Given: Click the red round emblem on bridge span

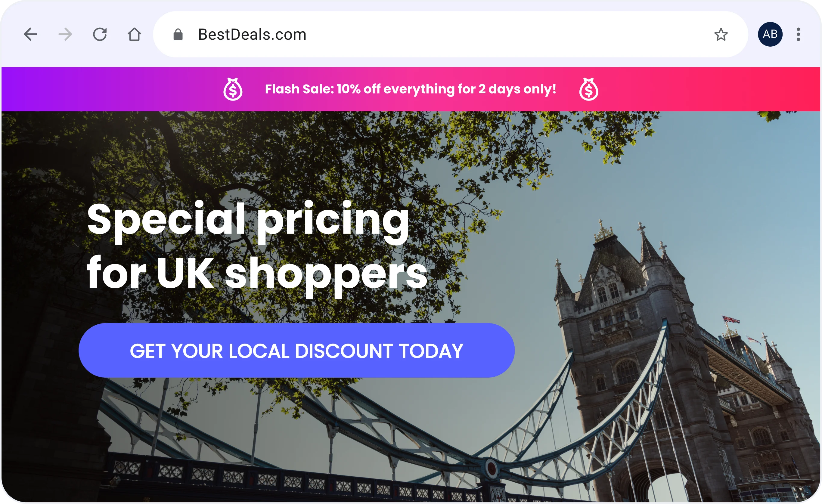Looking at the screenshot, I should [491, 468].
